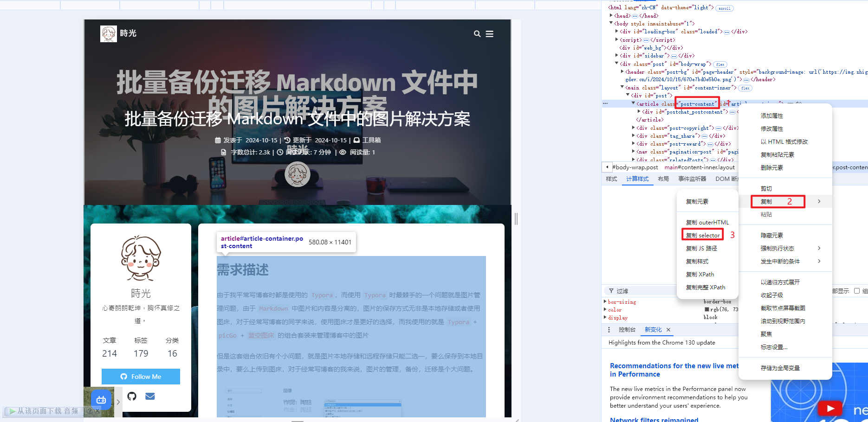
Task: Open the blue chatbot assistant icon
Action: (101, 399)
